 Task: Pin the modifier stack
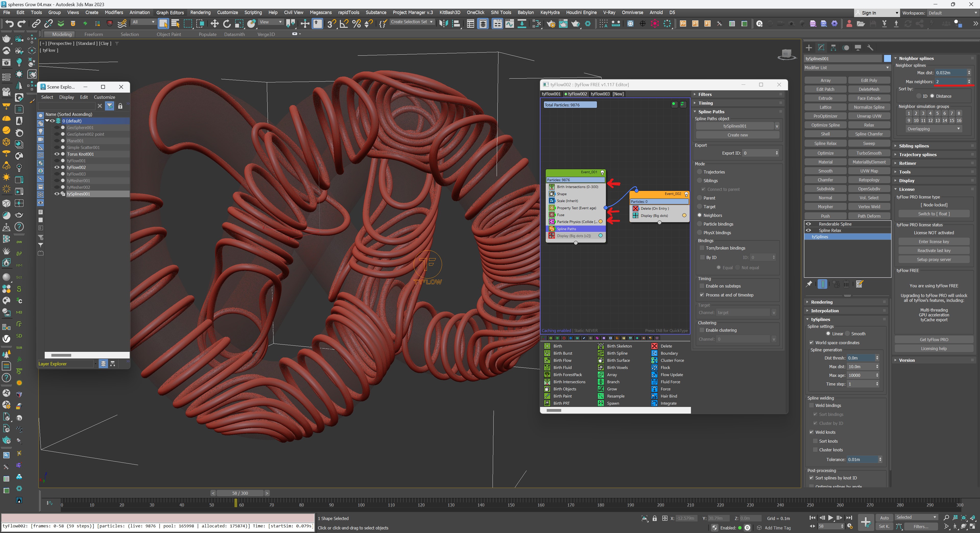click(809, 284)
